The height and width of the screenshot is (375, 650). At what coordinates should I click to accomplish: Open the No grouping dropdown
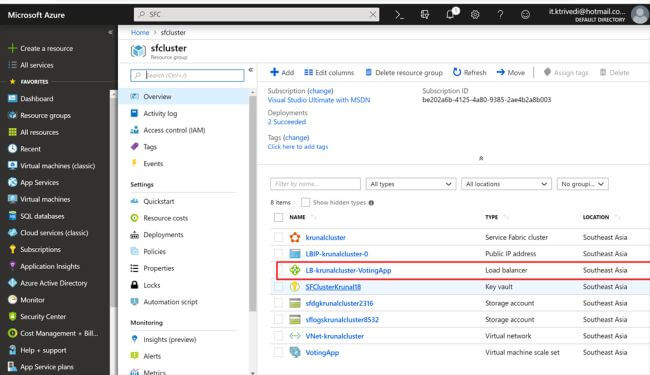(x=582, y=184)
